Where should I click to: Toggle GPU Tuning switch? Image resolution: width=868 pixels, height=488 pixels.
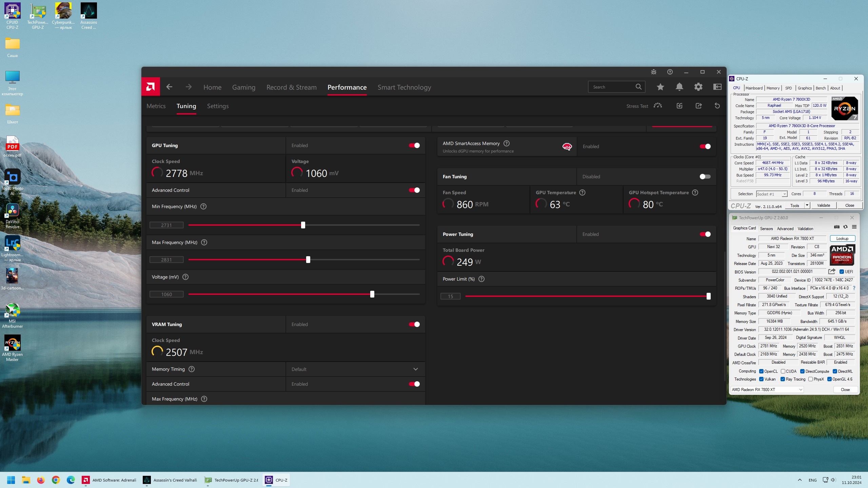point(414,145)
